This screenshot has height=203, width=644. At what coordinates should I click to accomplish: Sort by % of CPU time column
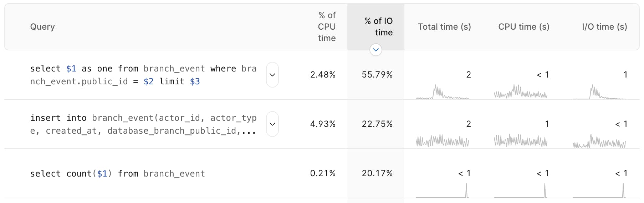327,27
